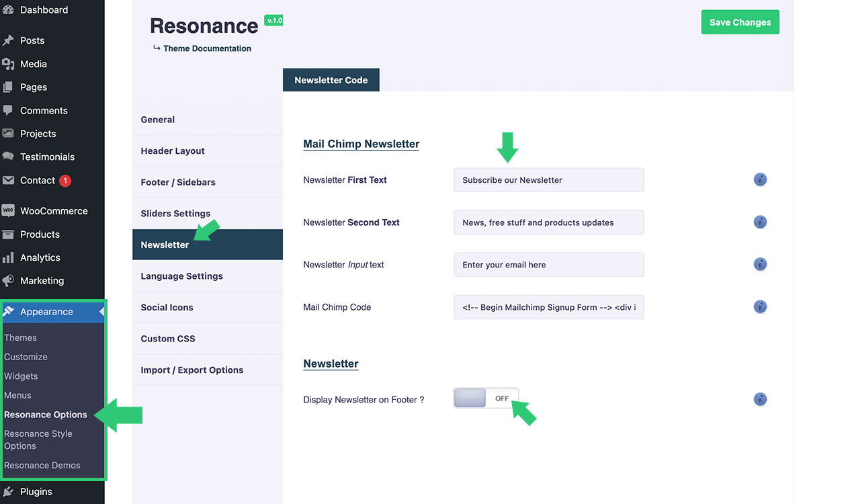Collapse the Appearance menu arrow
The width and height of the screenshot is (850, 504).
coord(101,312)
